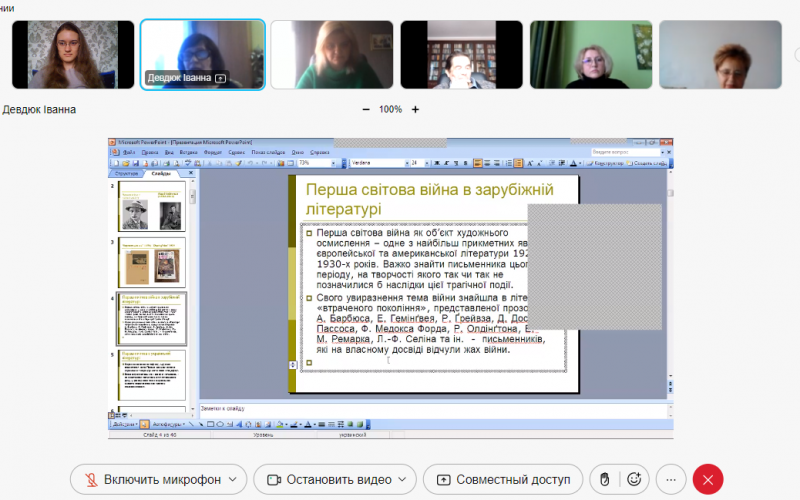Select the Слайды tab in PowerPoint
This screenshot has height=500, width=800.
point(161,174)
